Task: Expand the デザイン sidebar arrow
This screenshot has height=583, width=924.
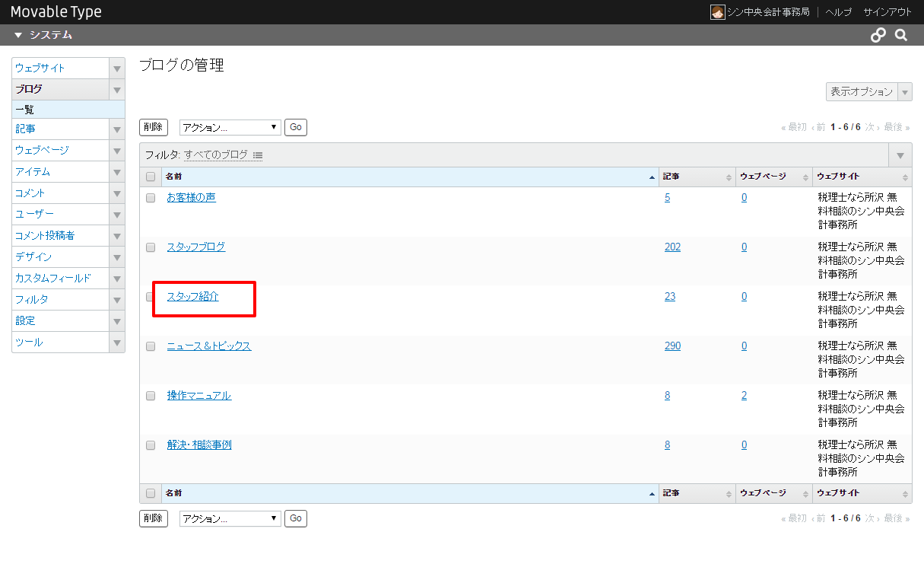Action: [117, 257]
